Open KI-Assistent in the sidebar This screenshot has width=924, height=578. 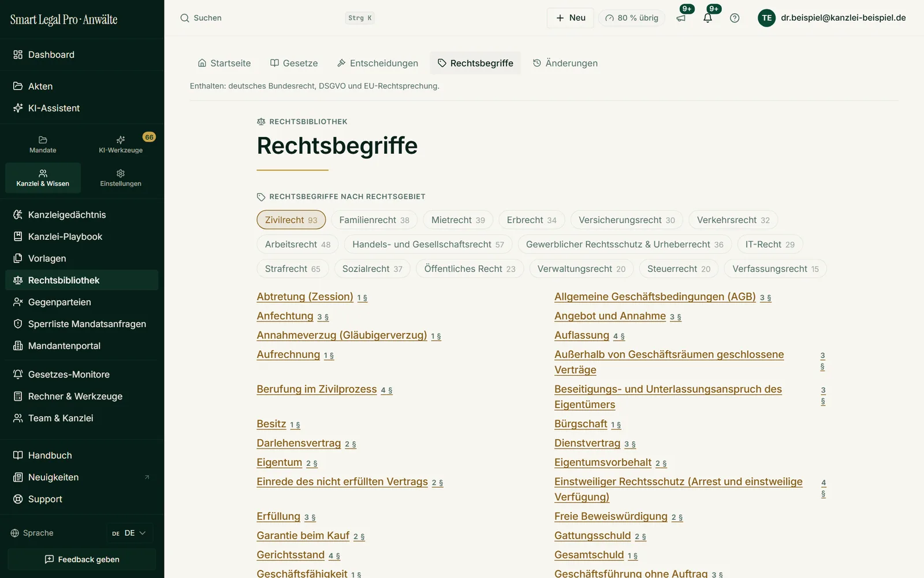coord(82,108)
